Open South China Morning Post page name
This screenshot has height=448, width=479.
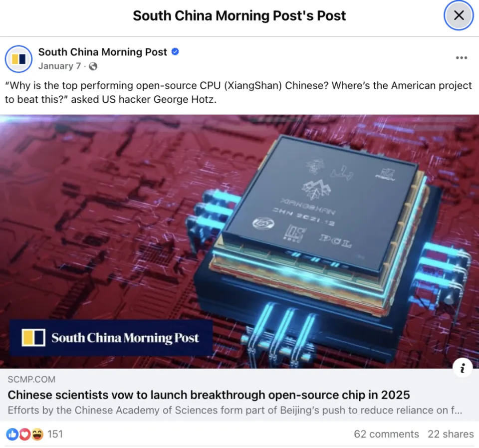point(103,52)
